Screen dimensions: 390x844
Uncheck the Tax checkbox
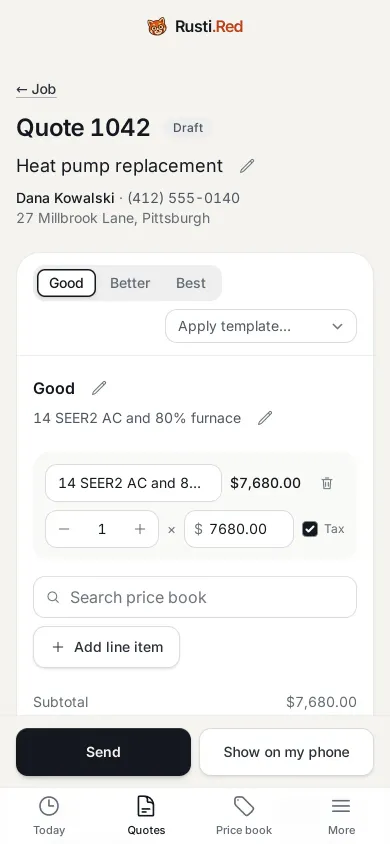[310, 529]
